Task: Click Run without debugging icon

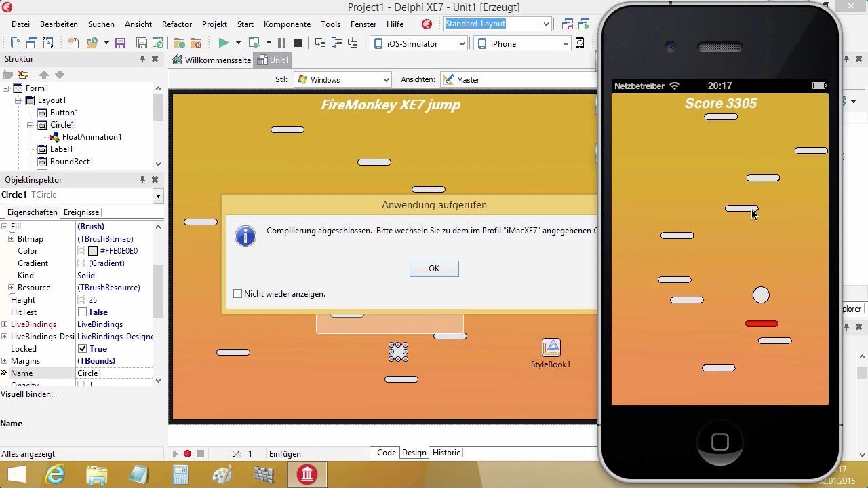Action: pos(254,43)
